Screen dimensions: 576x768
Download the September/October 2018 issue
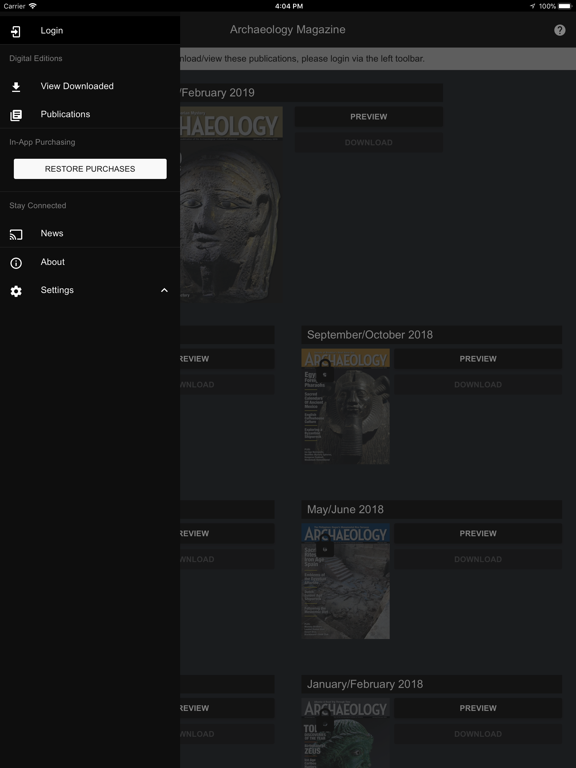tap(478, 384)
